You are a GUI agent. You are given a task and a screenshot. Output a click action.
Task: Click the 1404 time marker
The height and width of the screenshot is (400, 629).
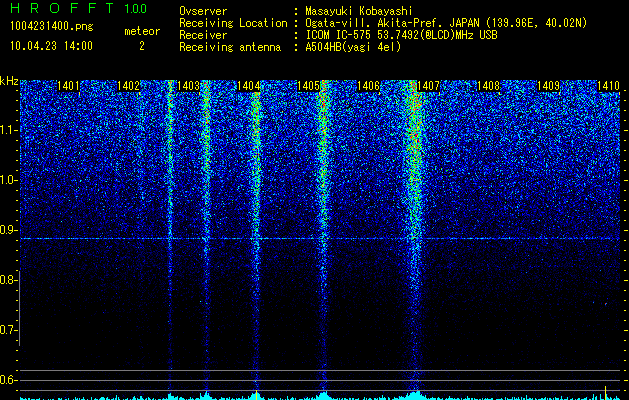point(249,86)
